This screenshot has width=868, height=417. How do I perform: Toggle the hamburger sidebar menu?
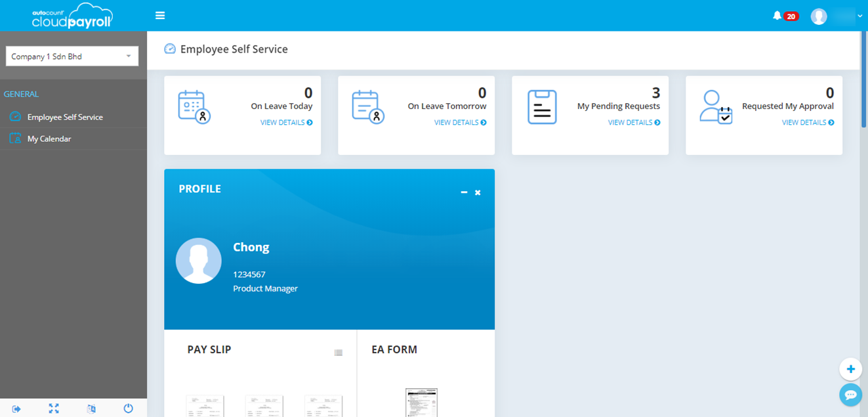click(x=160, y=16)
